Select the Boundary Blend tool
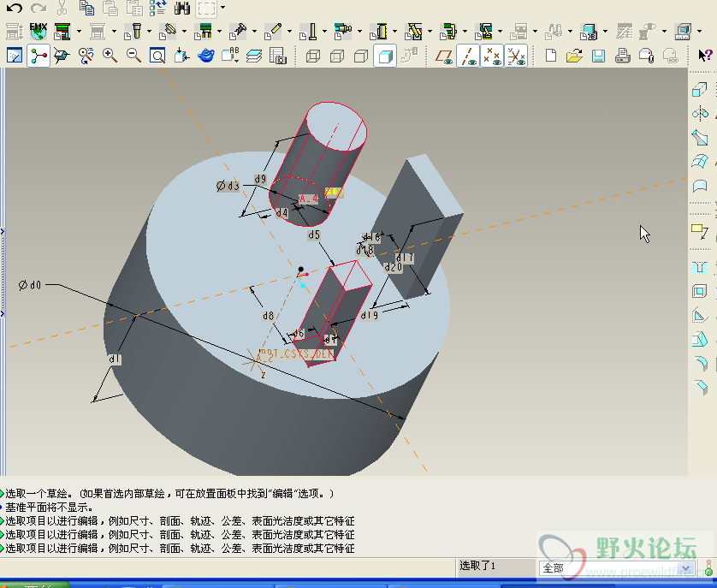 click(x=700, y=161)
